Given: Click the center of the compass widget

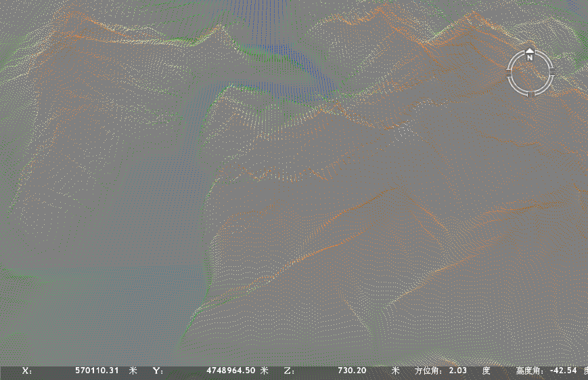Looking at the screenshot, I should pyautogui.click(x=530, y=71).
